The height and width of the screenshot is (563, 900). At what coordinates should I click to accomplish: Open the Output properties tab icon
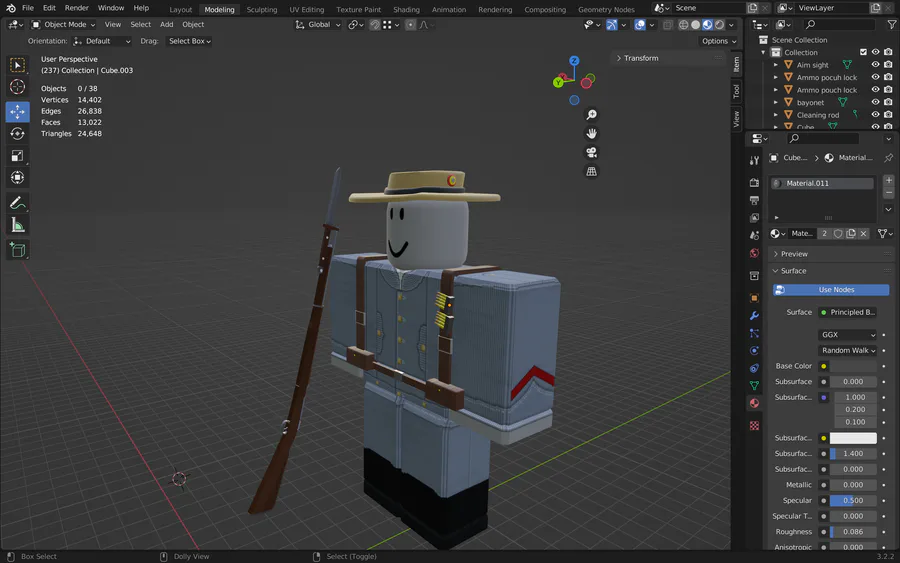point(754,200)
